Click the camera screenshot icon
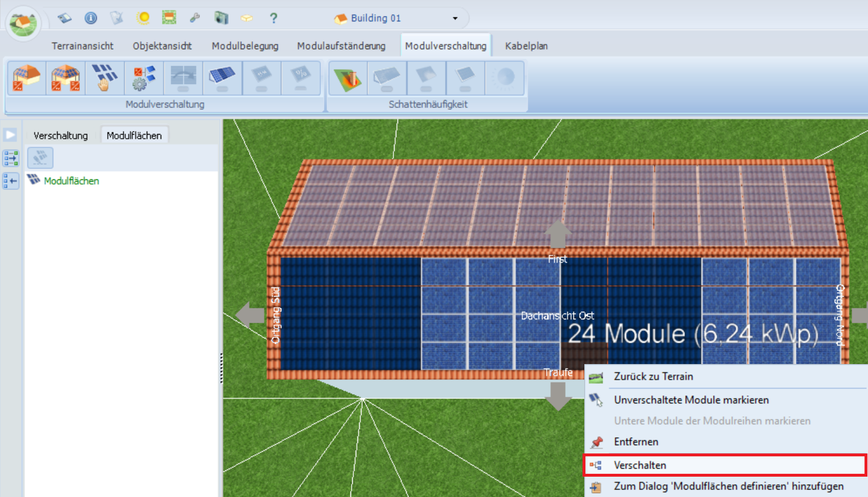 pos(221,18)
